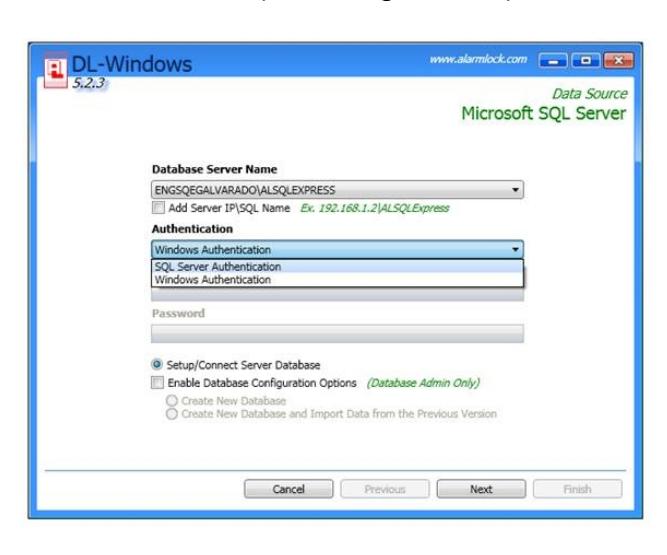667x555 pixels.
Task: Click the Next button
Action: tap(481, 489)
